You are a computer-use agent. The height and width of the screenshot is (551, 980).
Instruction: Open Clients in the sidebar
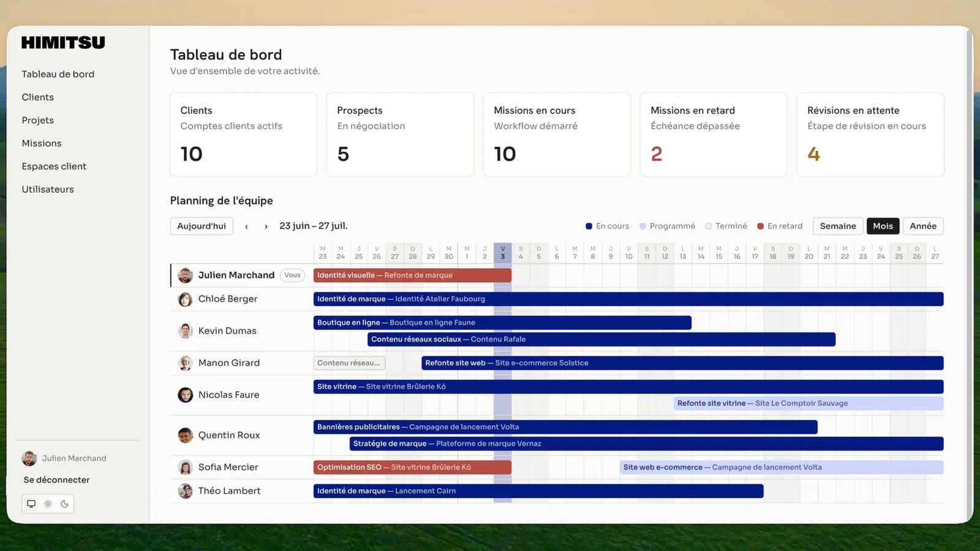(x=38, y=97)
